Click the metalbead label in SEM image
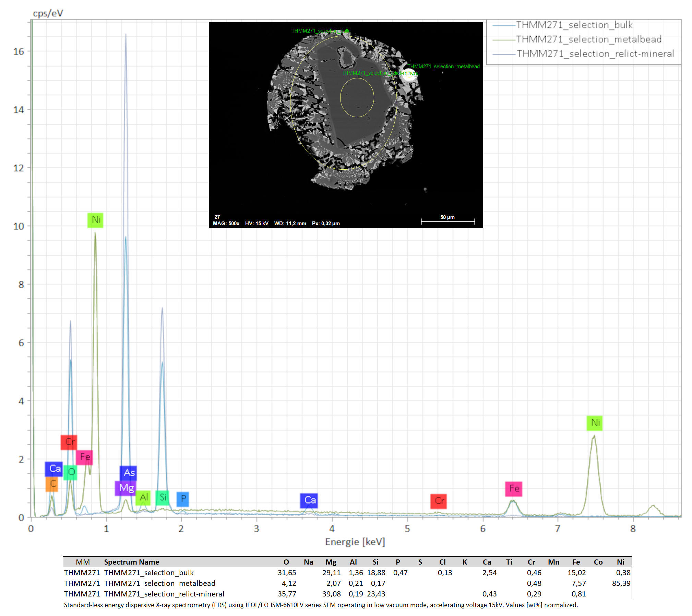Viewport: 692px width, 616px height. click(443, 67)
